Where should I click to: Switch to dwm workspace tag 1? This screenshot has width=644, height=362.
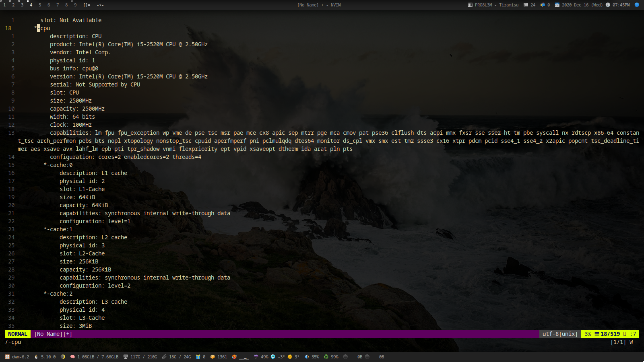click(x=4, y=5)
